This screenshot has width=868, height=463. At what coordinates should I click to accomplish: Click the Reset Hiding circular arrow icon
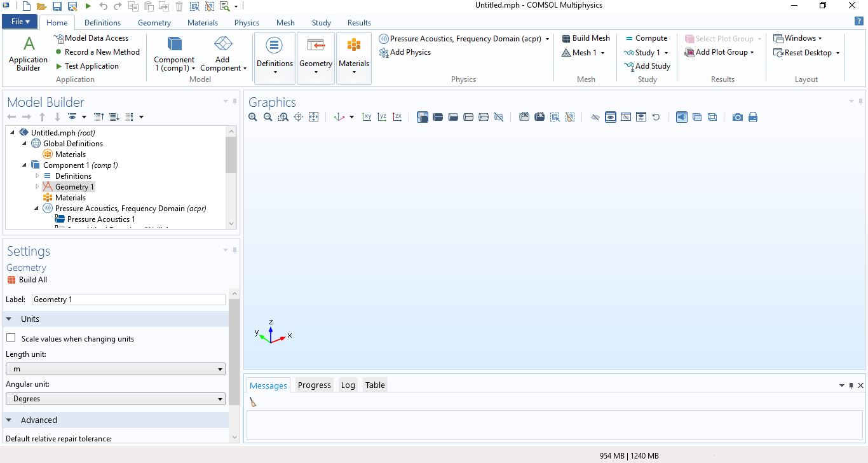(656, 117)
